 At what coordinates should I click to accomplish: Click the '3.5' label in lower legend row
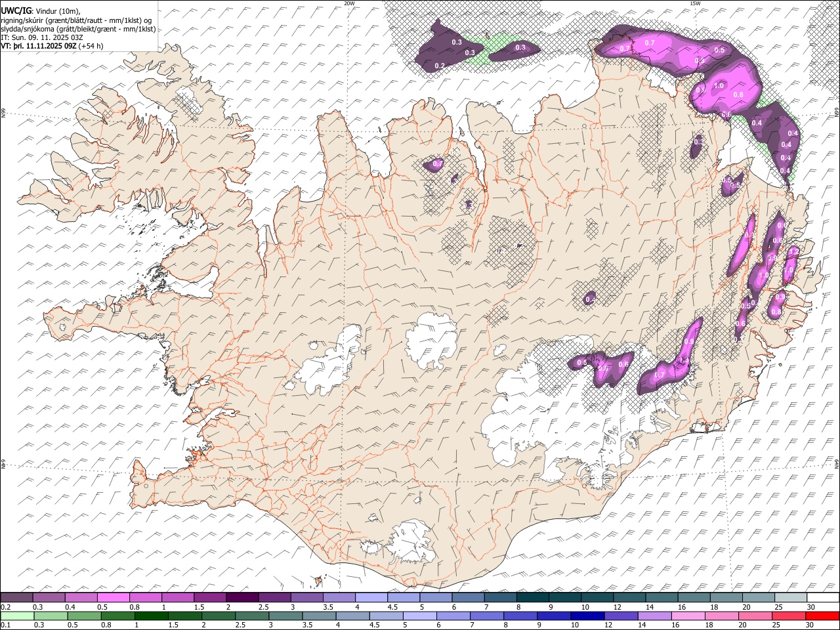click(306, 625)
